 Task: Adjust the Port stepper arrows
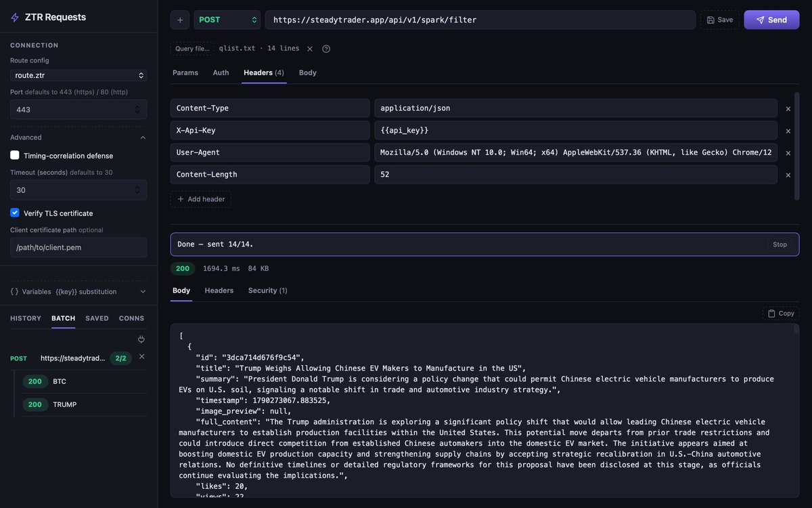(137, 109)
